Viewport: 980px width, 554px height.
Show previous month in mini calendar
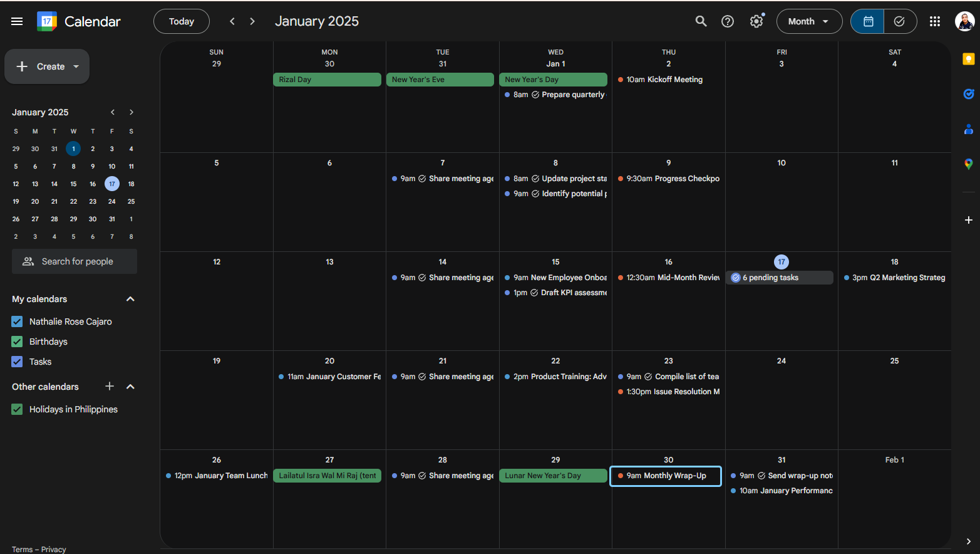pos(113,112)
